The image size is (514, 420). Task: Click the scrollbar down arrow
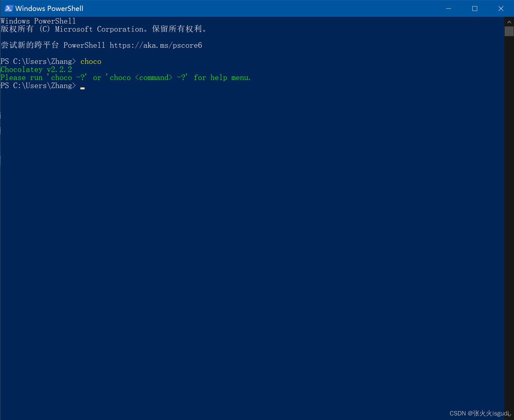(509, 415)
